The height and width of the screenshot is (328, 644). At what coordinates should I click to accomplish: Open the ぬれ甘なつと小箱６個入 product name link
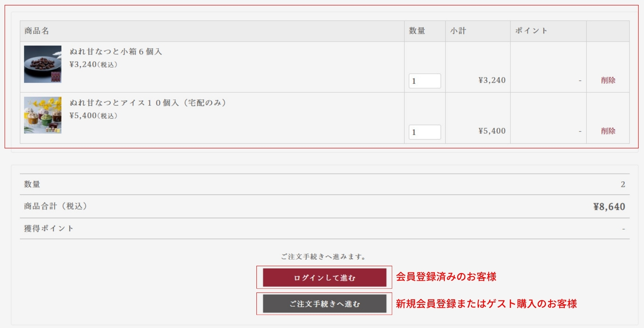116,51
